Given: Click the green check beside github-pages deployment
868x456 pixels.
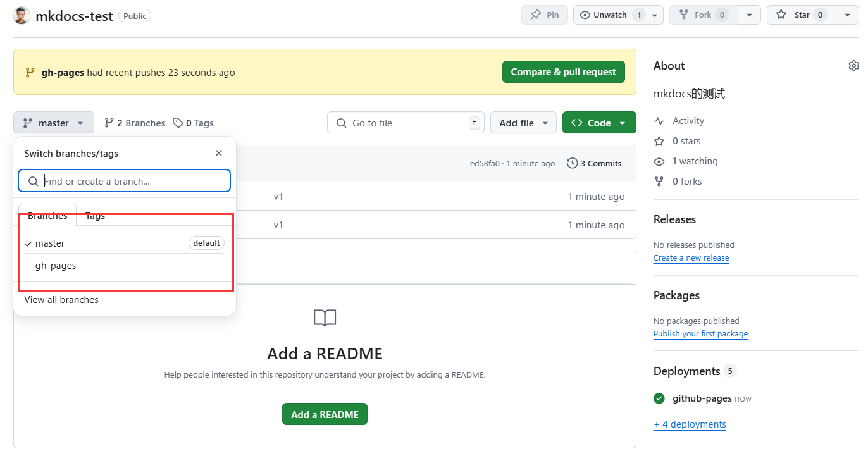Looking at the screenshot, I should [659, 398].
